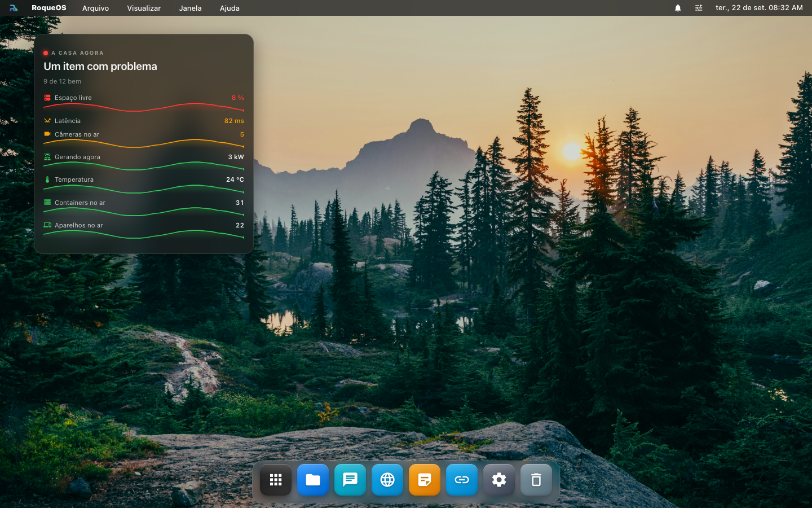Click the '8 %' free space value
Viewport: 812px width, 508px height.
click(x=238, y=98)
